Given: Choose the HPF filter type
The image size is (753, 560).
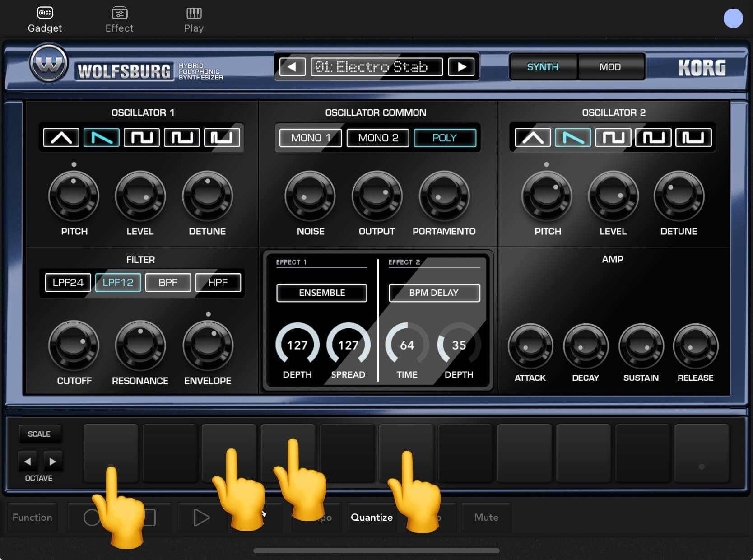Looking at the screenshot, I should tap(218, 283).
